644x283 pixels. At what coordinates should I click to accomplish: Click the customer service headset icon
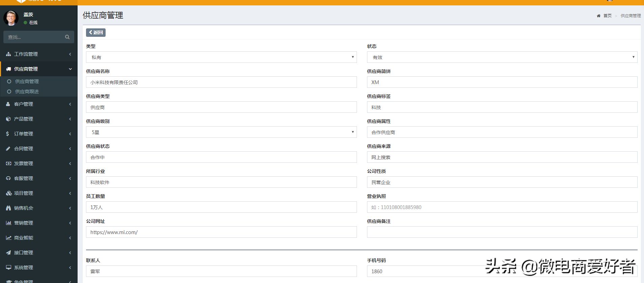pos(8,178)
